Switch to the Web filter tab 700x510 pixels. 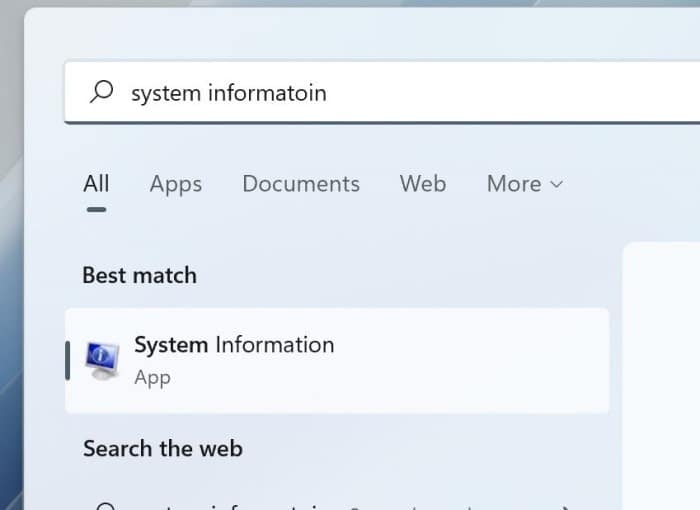pos(423,184)
